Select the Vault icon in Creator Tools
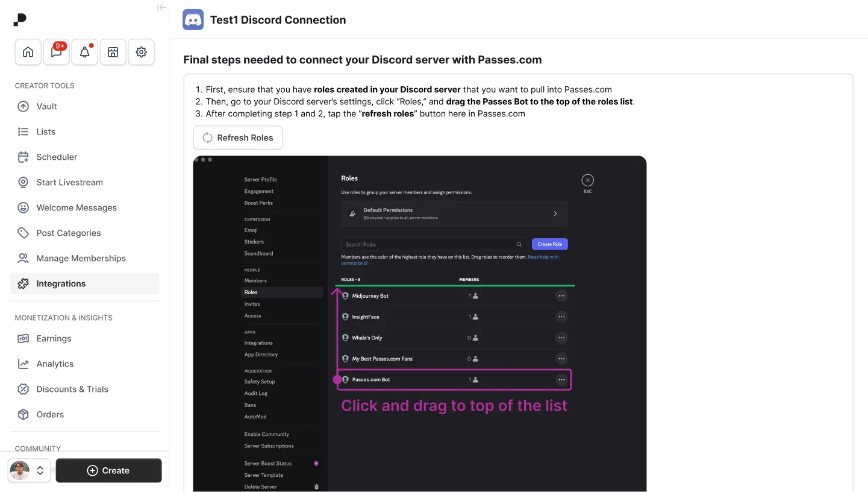 pos(23,106)
